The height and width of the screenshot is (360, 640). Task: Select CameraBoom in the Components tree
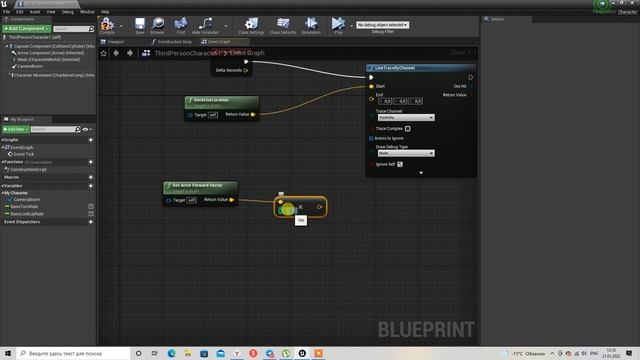click(x=29, y=66)
